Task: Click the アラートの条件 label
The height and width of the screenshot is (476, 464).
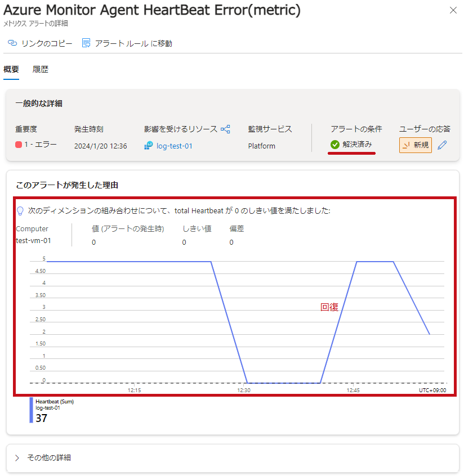Action: click(356, 129)
